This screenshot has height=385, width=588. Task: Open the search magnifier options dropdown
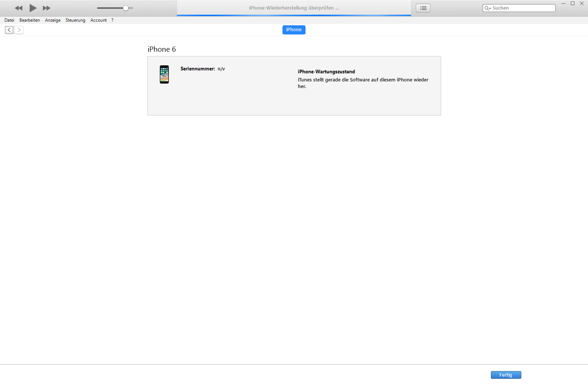point(488,8)
